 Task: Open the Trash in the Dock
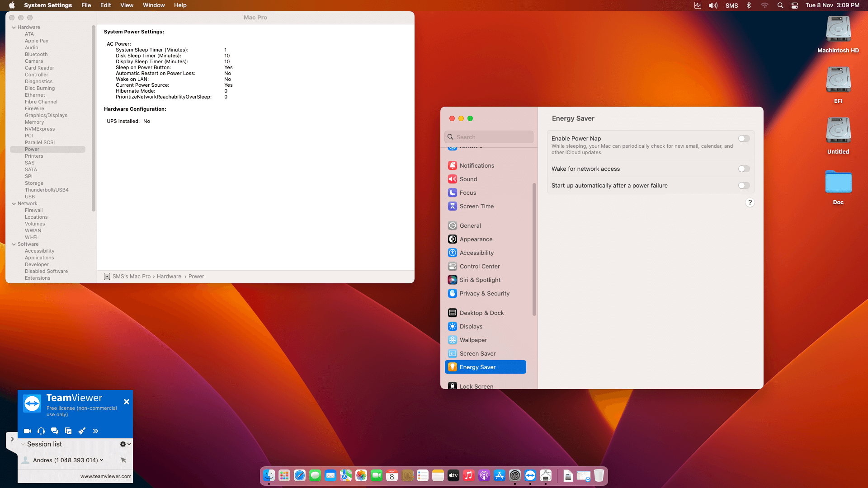(599, 475)
